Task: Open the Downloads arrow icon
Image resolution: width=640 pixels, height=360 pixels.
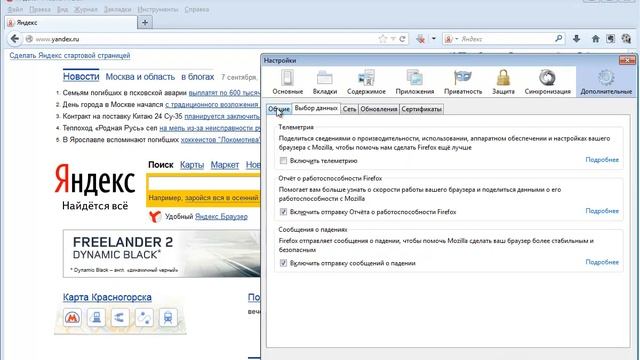Action: [x=576, y=39]
